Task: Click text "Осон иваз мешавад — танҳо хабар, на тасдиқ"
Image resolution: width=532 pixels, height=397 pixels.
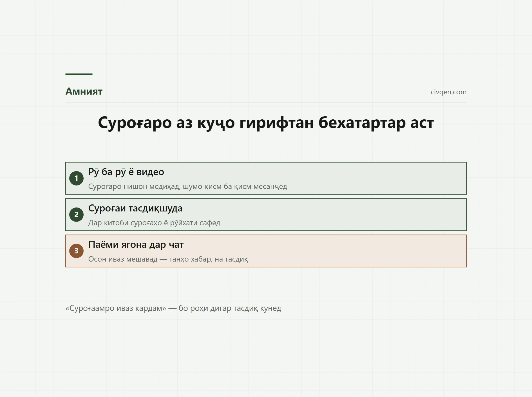Action: point(168,259)
